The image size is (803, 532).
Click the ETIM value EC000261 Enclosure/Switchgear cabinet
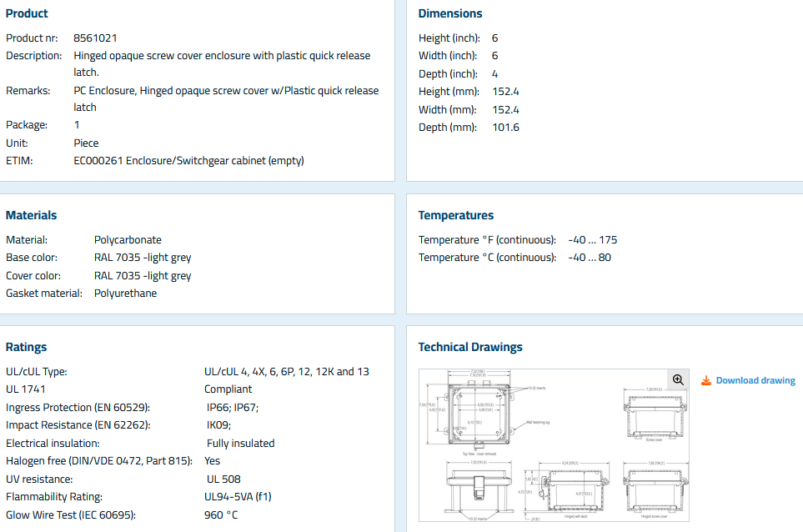[x=188, y=161]
